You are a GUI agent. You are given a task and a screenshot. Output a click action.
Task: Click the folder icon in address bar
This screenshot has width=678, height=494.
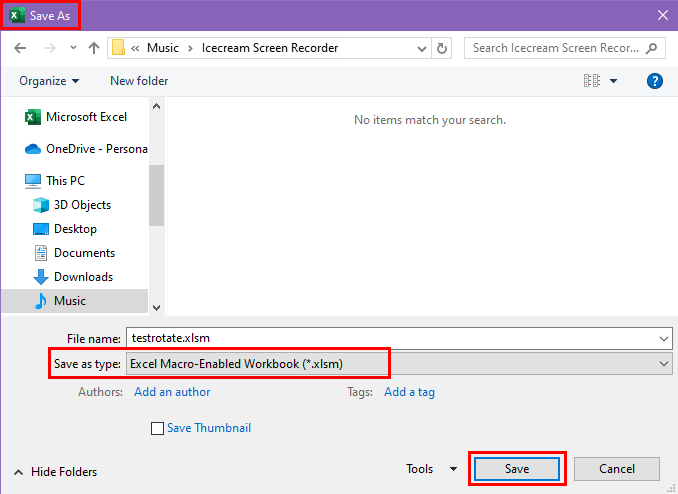pos(118,48)
